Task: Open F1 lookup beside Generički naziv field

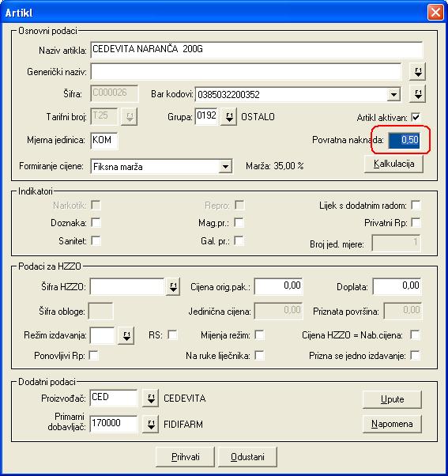Action: 418,72
